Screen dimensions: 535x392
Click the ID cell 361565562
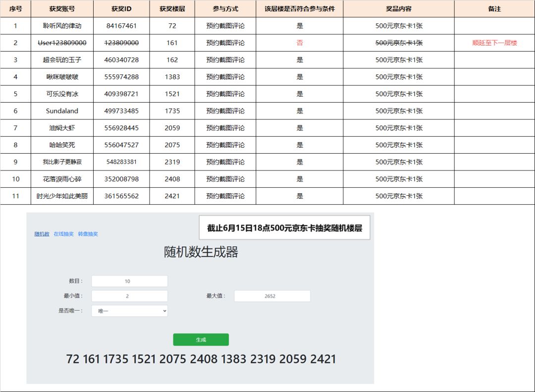(x=121, y=196)
